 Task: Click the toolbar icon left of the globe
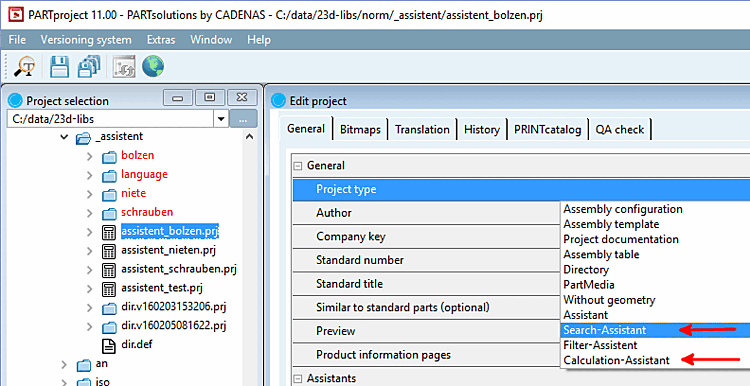(x=124, y=66)
